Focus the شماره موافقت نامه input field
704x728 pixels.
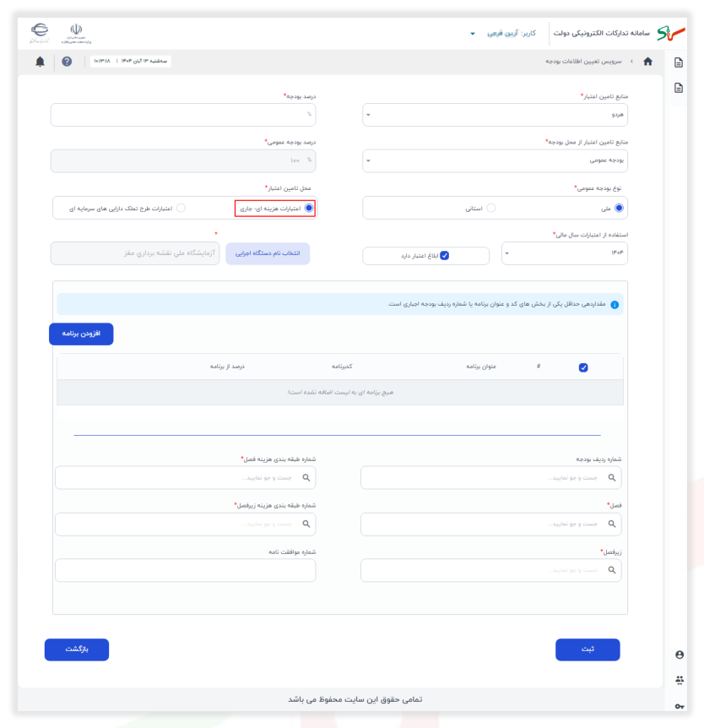coord(186,570)
